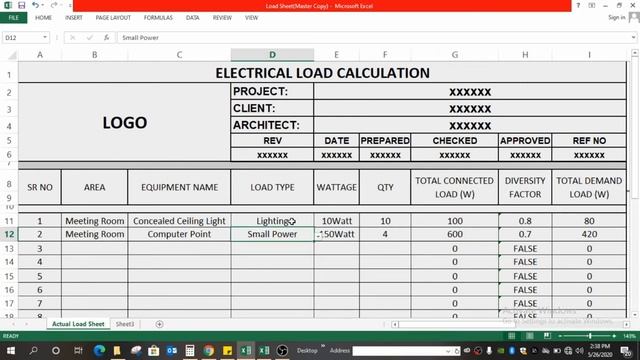
Task: Select the Concealed Ceiling Light cell
Action: (x=179, y=221)
